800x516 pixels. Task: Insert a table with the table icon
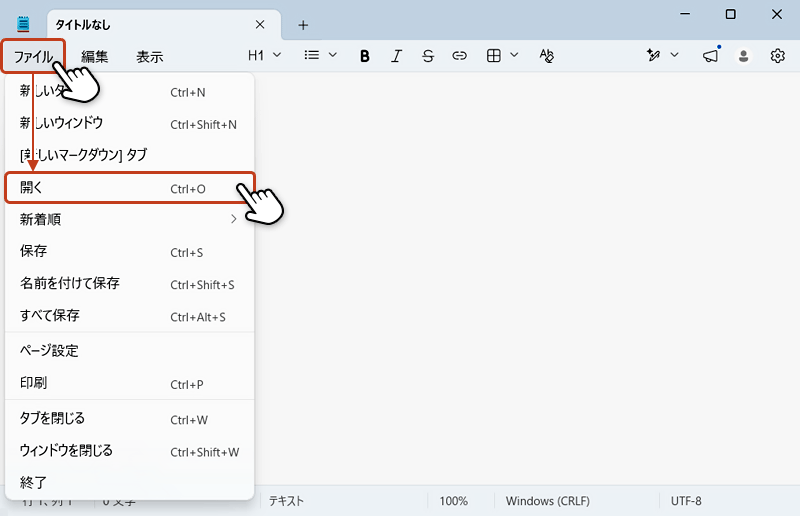(x=493, y=56)
